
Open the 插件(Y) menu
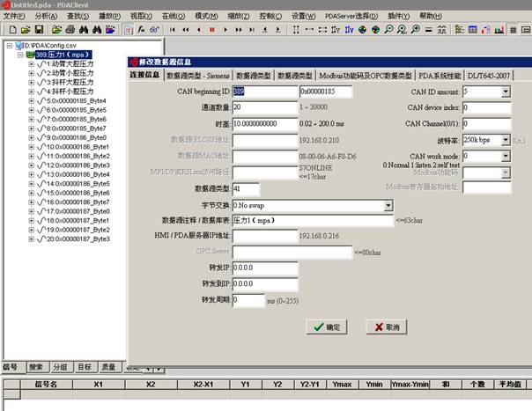399,16
